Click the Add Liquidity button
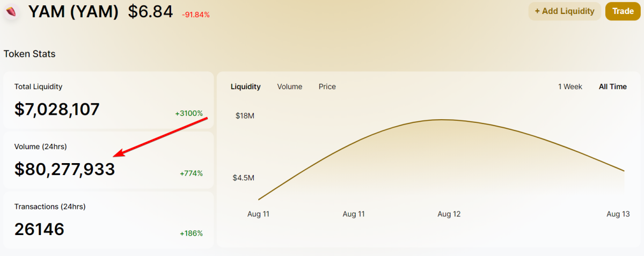644x256 pixels. (565, 11)
